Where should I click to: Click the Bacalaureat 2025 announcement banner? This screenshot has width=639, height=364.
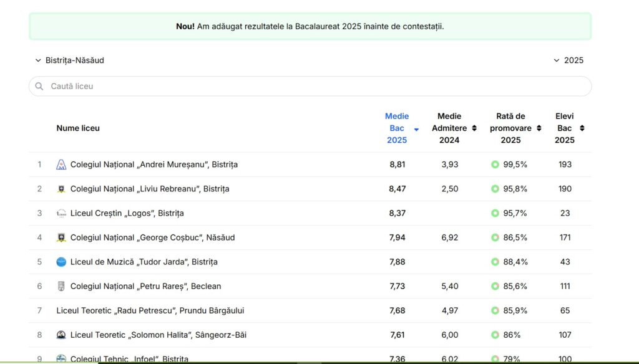[310, 26]
